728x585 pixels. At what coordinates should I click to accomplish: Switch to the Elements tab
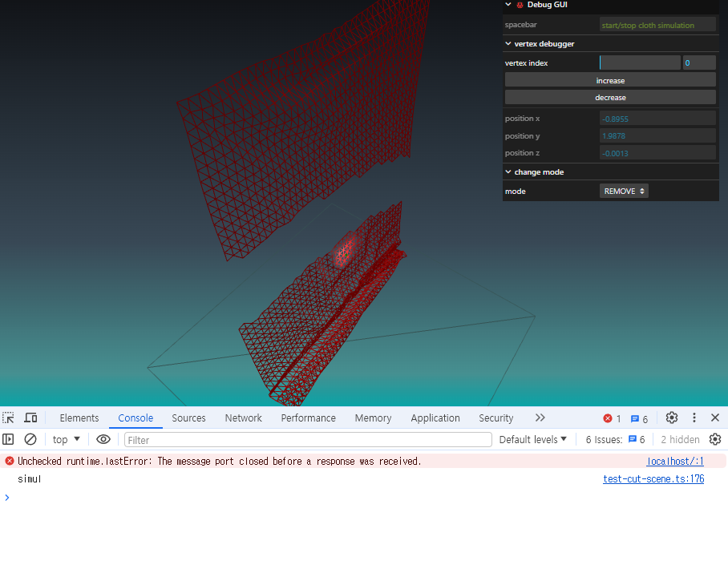click(79, 418)
